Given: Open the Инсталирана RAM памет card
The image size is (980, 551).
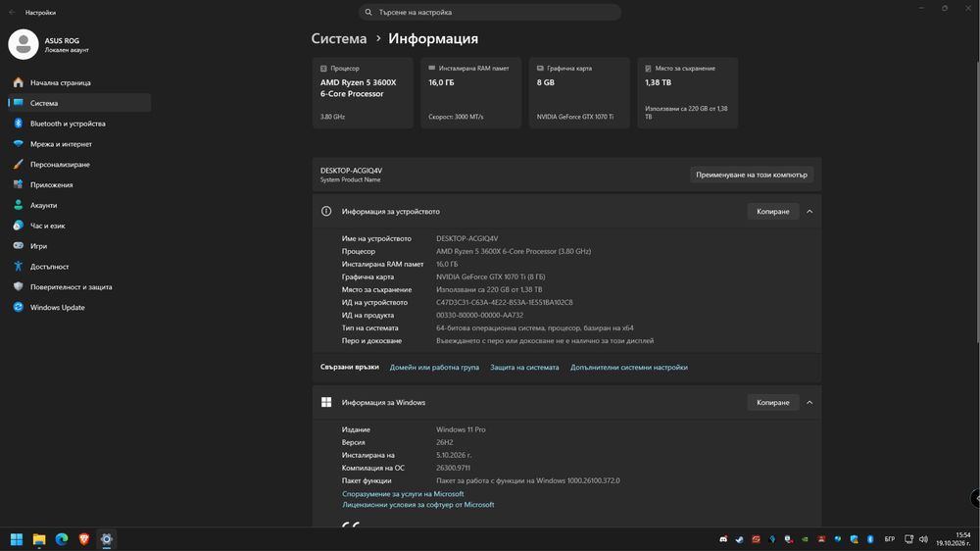Looking at the screenshot, I should tap(470, 92).
